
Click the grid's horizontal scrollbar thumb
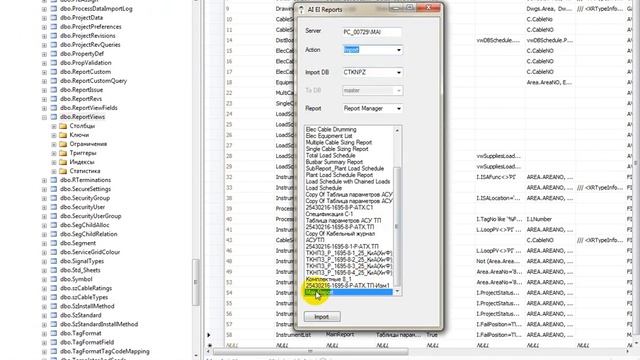310,351
